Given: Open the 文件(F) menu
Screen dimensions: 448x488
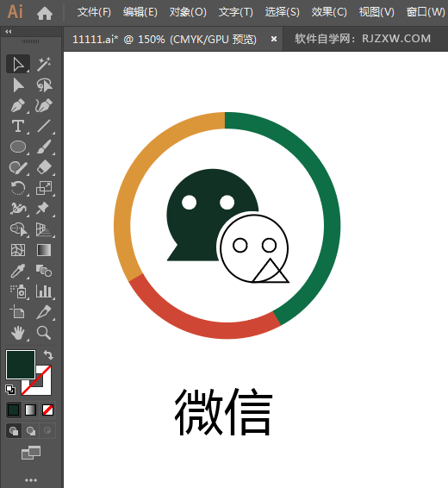Looking at the screenshot, I should pyautogui.click(x=94, y=12).
